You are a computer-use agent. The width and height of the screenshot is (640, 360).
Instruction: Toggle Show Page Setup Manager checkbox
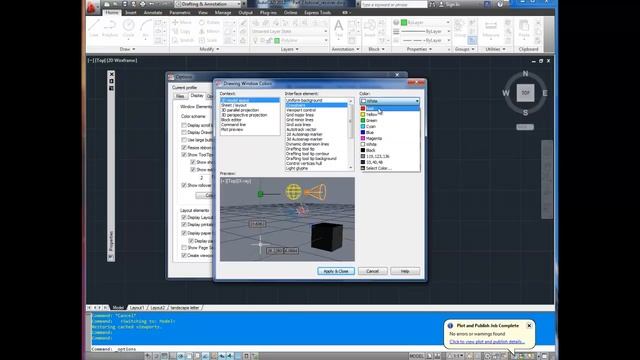(184, 248)
